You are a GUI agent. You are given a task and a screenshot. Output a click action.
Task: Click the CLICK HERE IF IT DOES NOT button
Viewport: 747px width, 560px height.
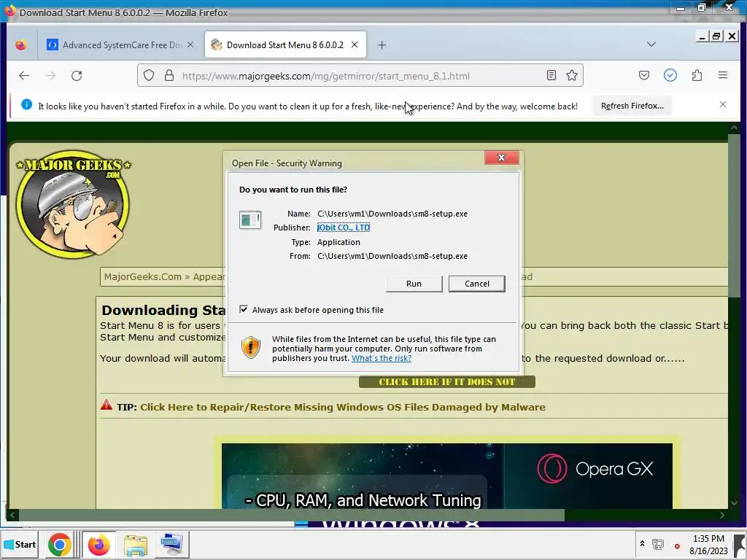tap(447, 381)
